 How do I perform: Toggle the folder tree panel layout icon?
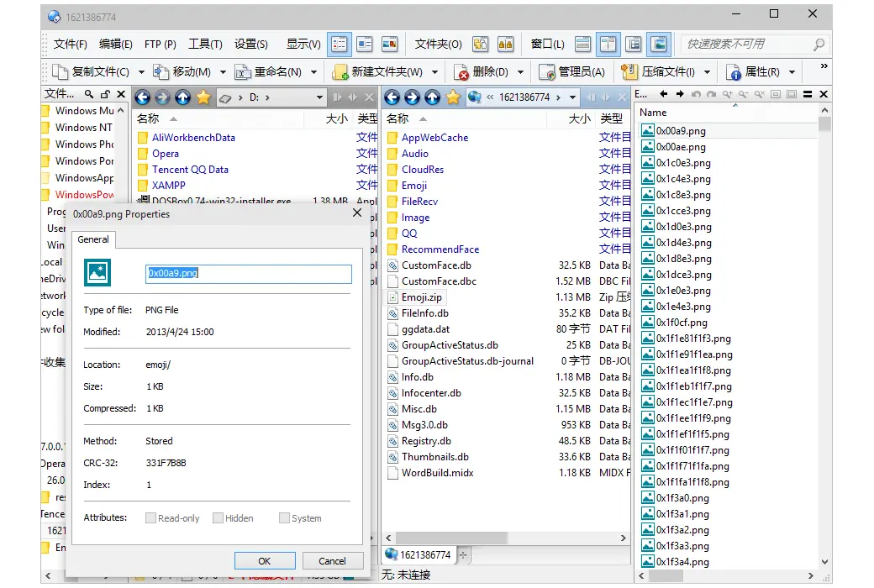tap(634, 44)
